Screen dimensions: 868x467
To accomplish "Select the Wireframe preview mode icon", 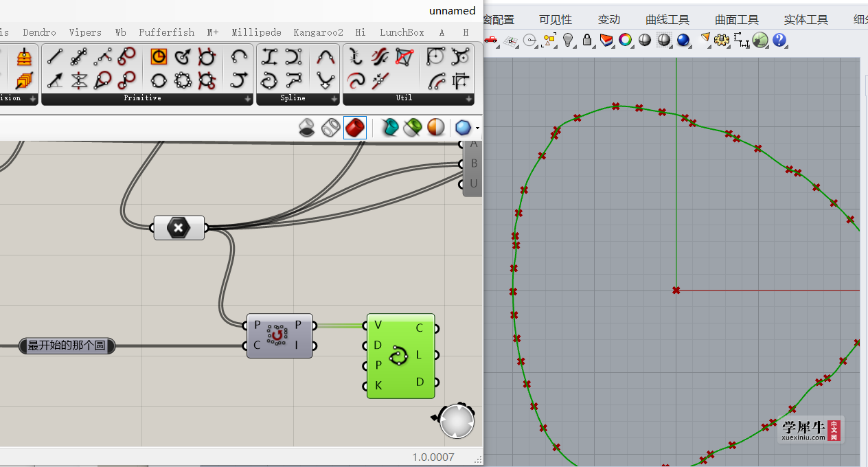I will pyautogui.click(x=331, y=128).
